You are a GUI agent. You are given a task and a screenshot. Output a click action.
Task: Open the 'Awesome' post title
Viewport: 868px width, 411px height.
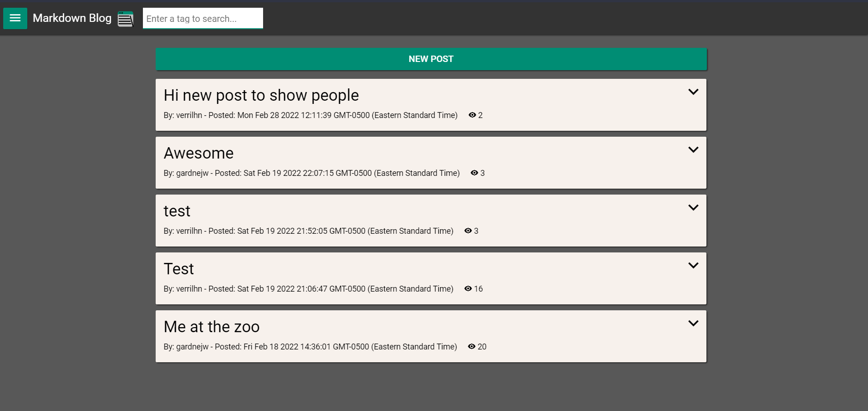click(198, 154)
